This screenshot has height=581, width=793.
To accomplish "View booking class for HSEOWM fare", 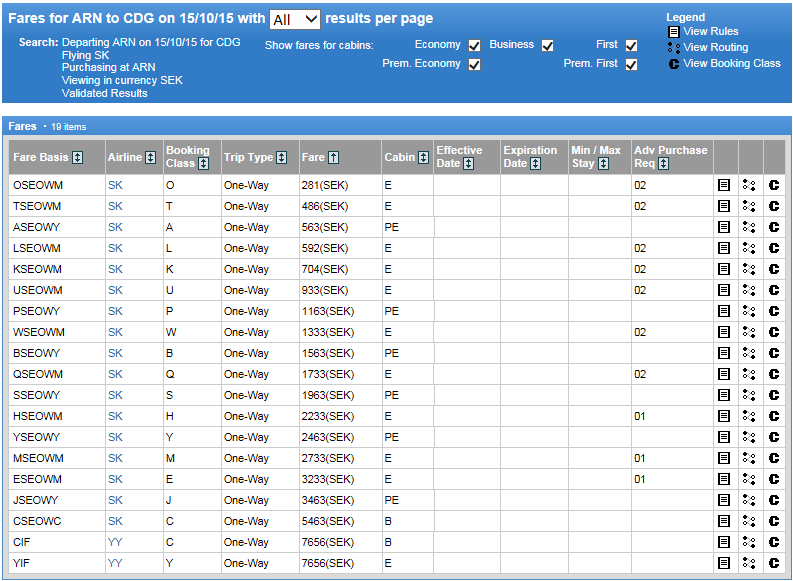I will click(774, 416).
